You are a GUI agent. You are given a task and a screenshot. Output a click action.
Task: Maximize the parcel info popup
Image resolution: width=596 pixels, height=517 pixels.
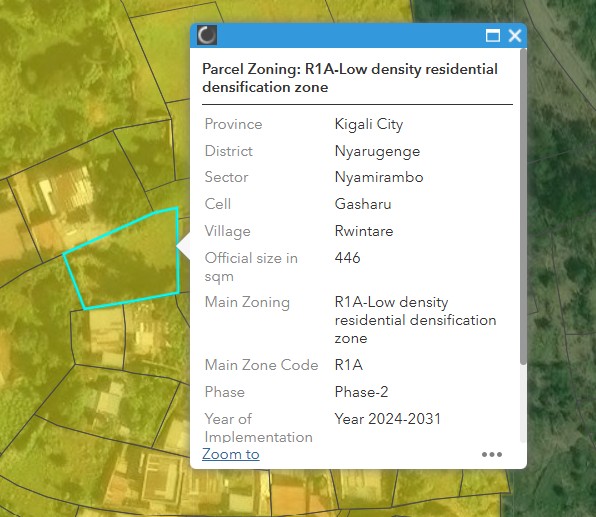(x=493, y=36)
